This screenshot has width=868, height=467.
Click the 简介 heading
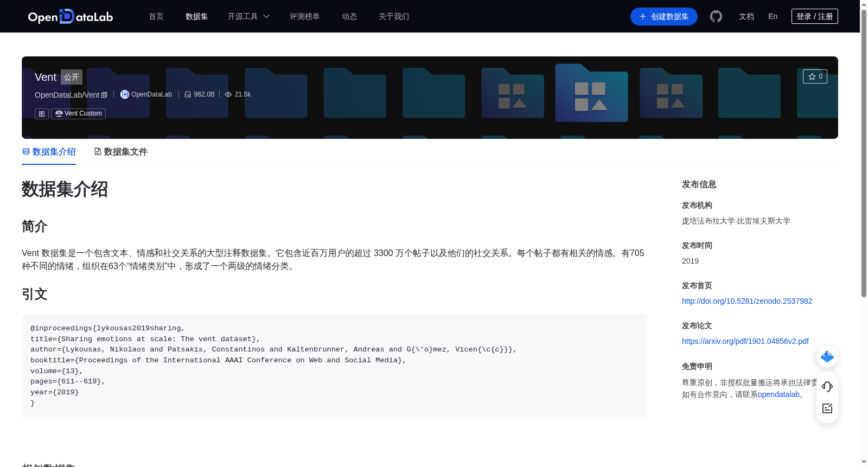click(x=35, y=226)
